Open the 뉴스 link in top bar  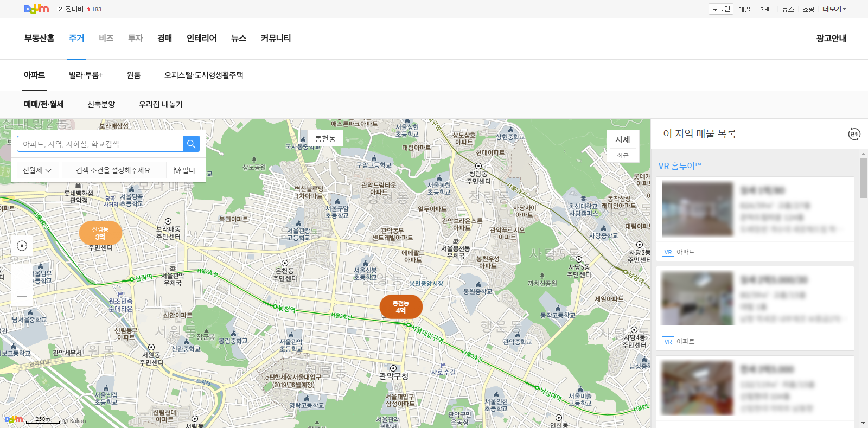788,9
